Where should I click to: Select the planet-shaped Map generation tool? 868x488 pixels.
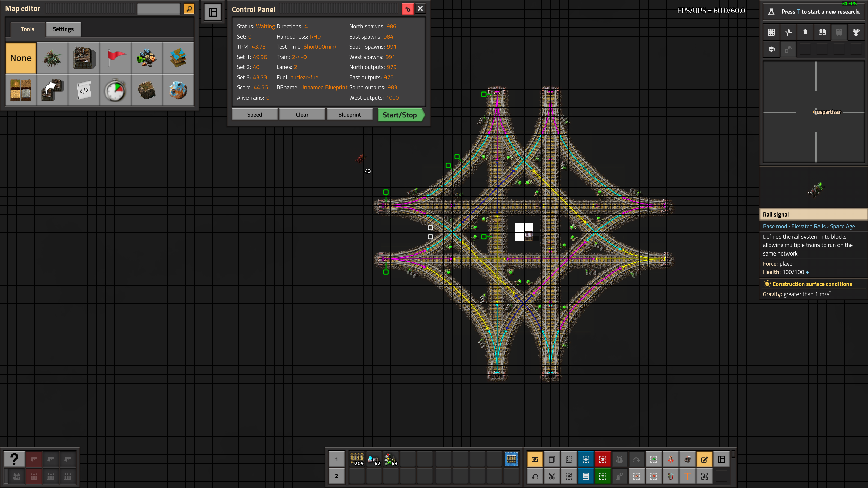pos(178,90)
